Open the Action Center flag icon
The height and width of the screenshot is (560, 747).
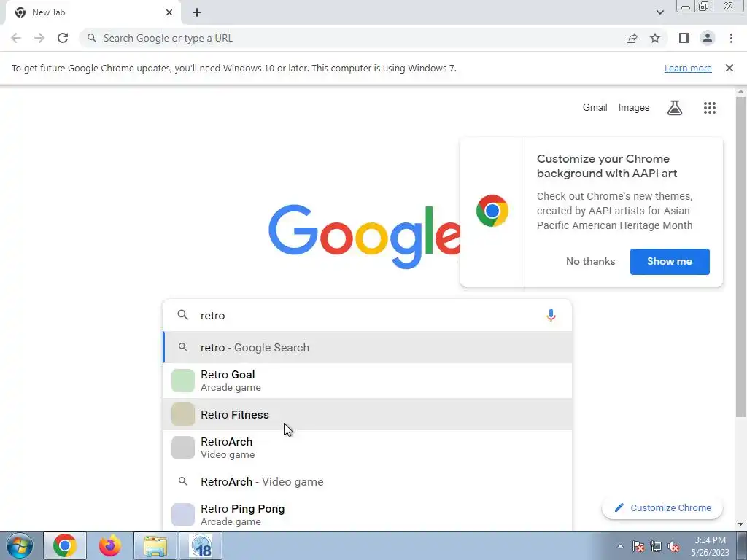[x=638, y=546]
